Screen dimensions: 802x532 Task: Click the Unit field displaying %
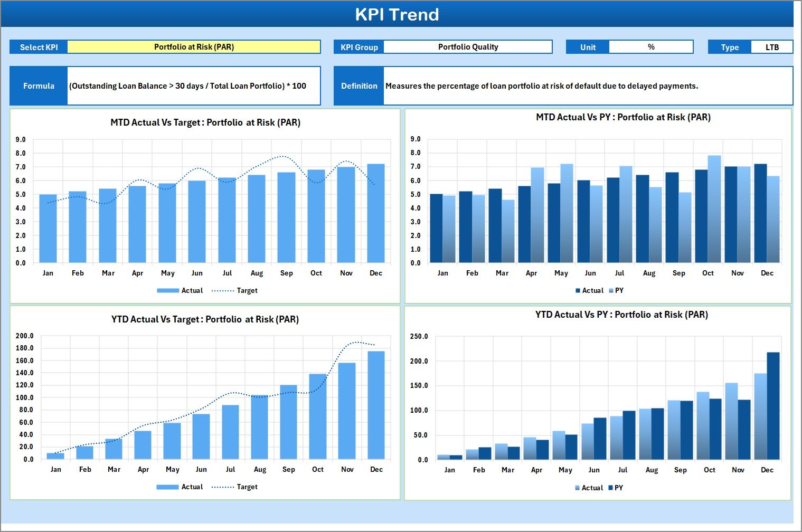coord(652,46)
